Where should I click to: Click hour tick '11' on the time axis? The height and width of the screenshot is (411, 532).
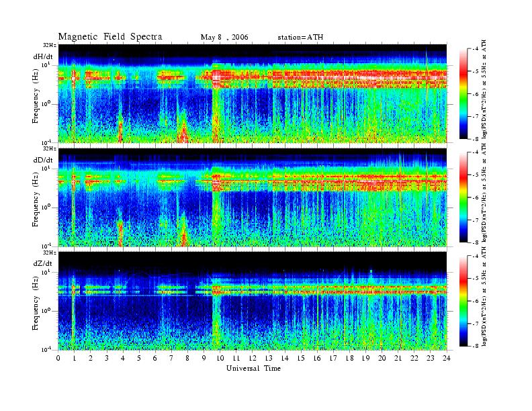236,359
